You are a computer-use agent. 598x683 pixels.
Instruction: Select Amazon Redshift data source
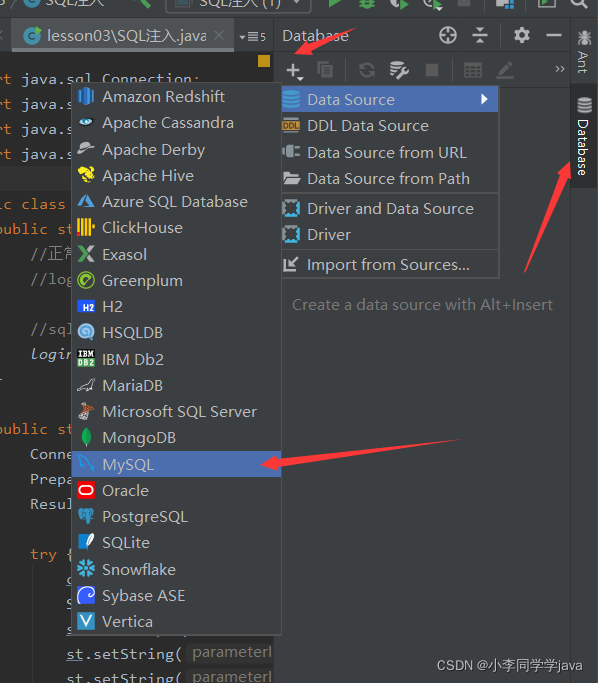tap(176, 96)
